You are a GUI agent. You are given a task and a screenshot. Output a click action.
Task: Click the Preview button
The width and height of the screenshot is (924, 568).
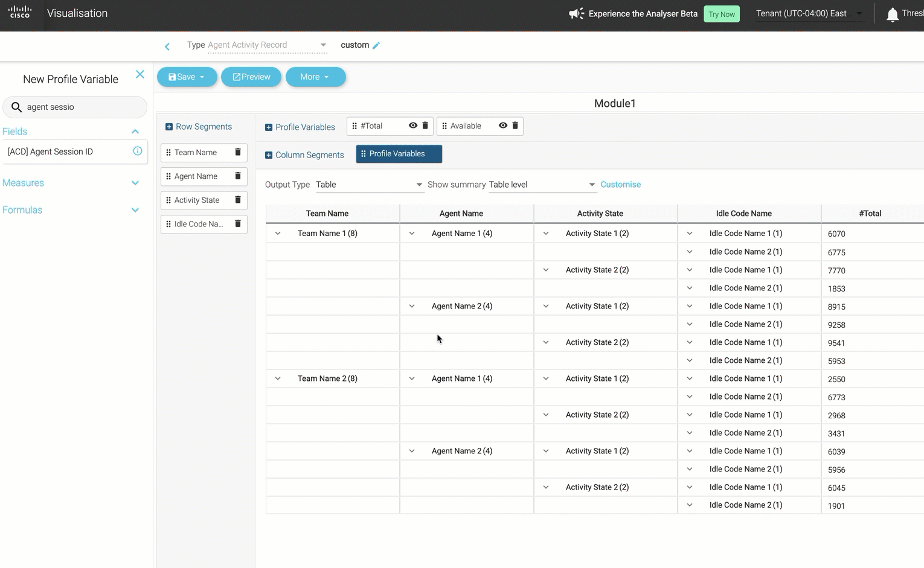[x=251, y=77]
